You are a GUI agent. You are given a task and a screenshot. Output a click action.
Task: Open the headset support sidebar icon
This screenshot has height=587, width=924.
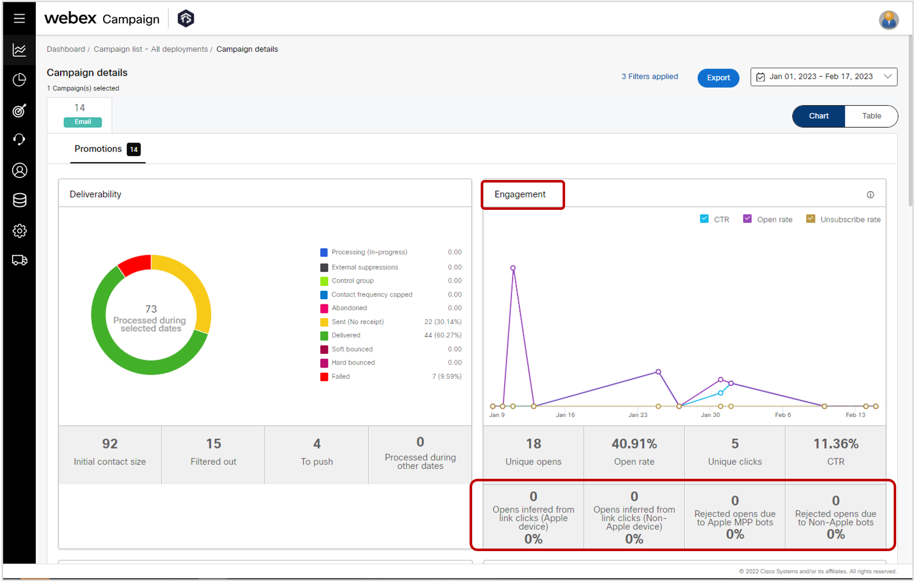tap(19, 140)
